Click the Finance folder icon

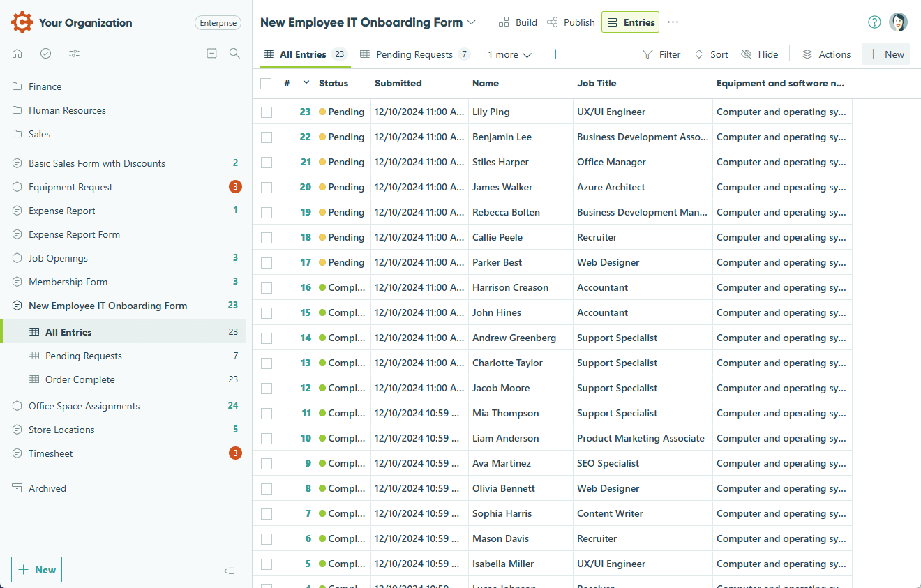click(17, 86)
